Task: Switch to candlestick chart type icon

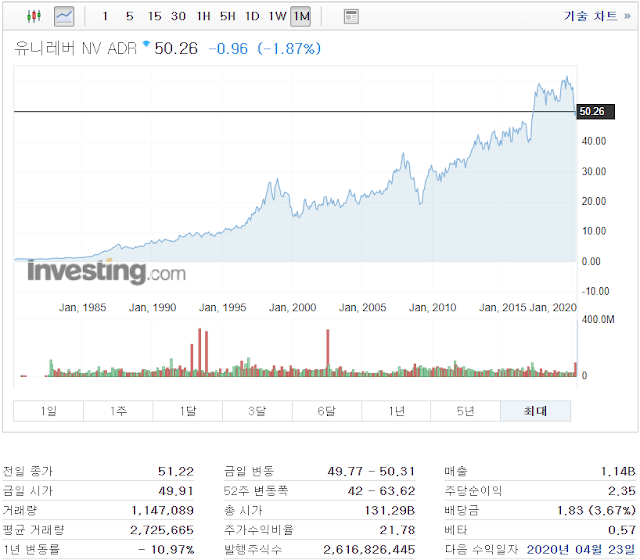Action: 34,16
